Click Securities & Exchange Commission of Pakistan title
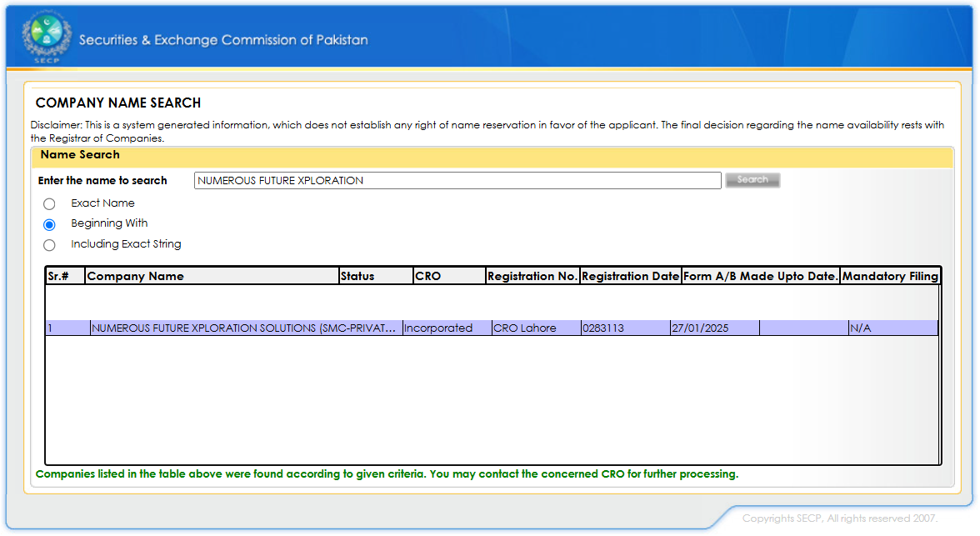This screenshot has width=980, height=536. [223, 40]
